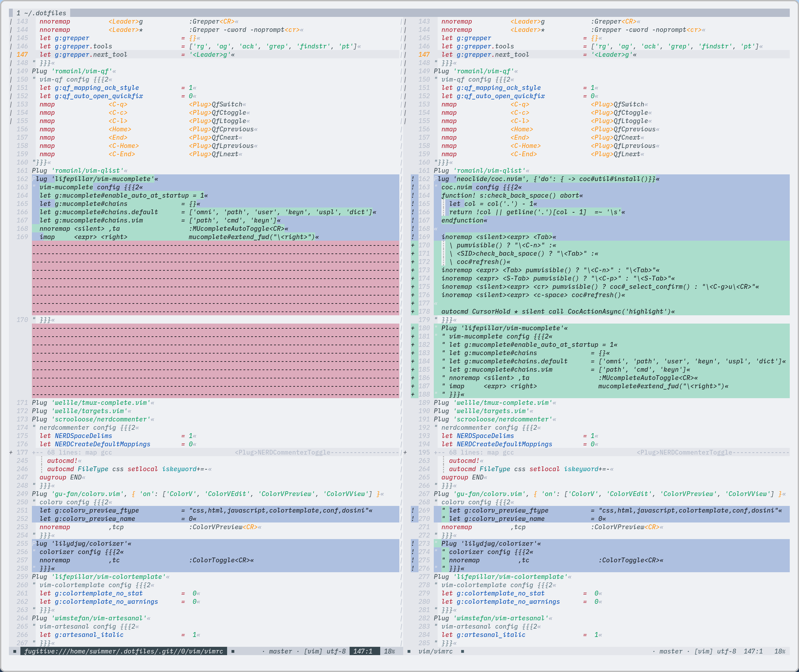This screenshot has width=799, height=672.
Task: Click line 180 Plug 'lifepillar/vim-mucomplete'
Action: [x=611, y=328]
